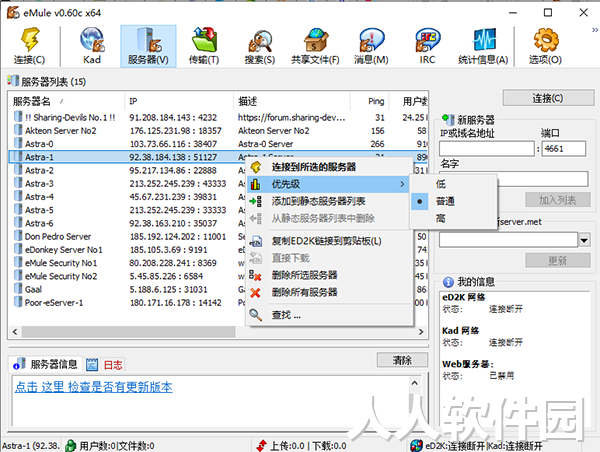Click the server icon of Don Pedro Server
The height and width of the screenshot is (452, 600).
pyautogui.click(x=18, y=236)
